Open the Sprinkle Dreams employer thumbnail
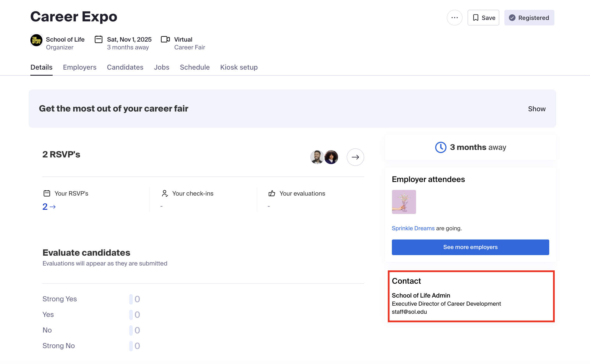The height and width of the screenshot is (364, 590). point(404,202)
